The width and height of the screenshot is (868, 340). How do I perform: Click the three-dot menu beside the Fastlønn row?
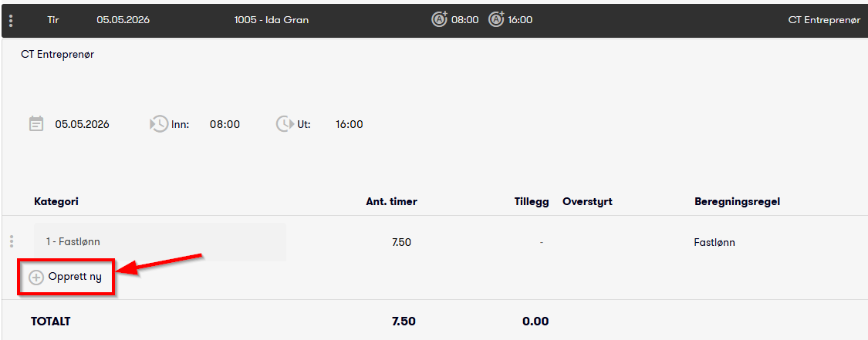[12, 241]
